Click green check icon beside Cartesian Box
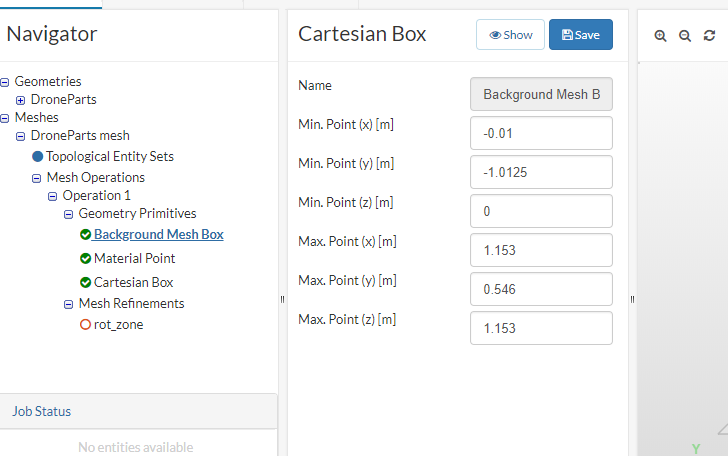 pos(85,283)
